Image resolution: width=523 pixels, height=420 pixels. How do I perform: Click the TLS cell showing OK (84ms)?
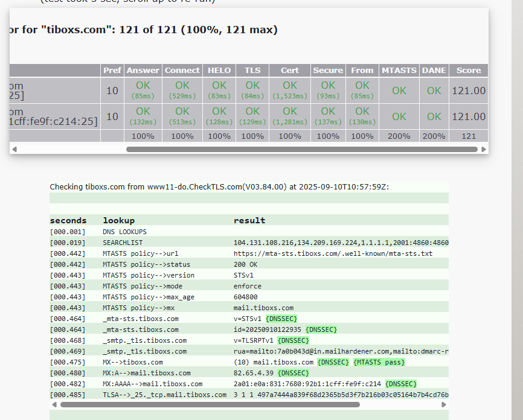(252, 91)
